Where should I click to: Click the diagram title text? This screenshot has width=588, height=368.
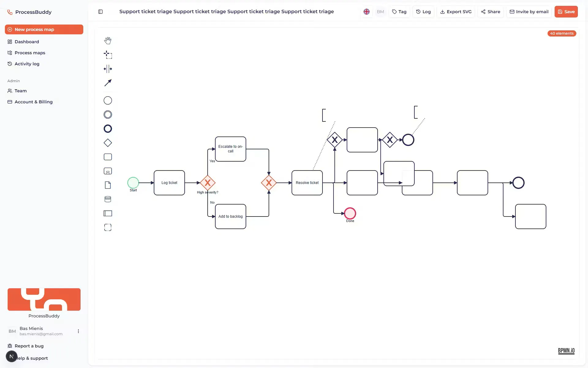coord(227,12)
